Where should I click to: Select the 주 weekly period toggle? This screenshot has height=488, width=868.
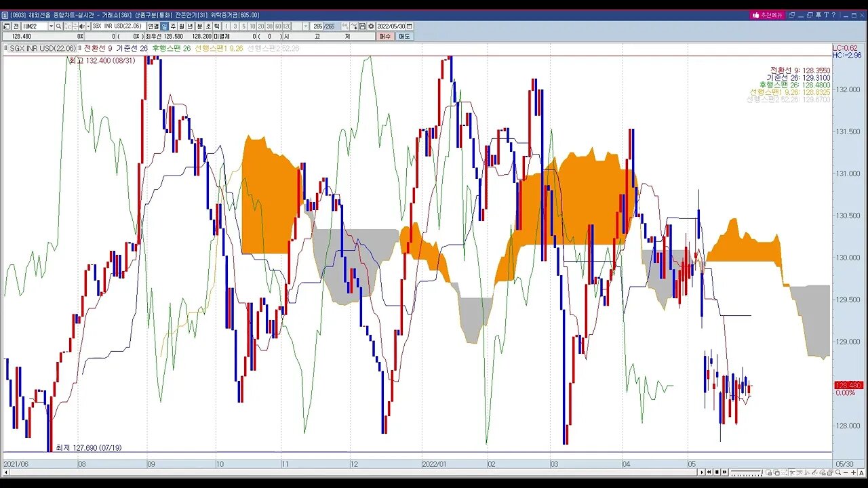(173, 26)
